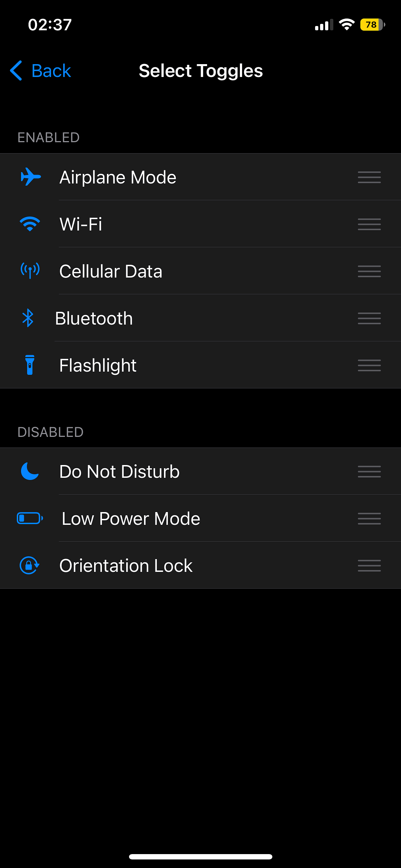Select the Orientation Lock row label
This screenshot has height=868, width=401.
pos(126,565)
